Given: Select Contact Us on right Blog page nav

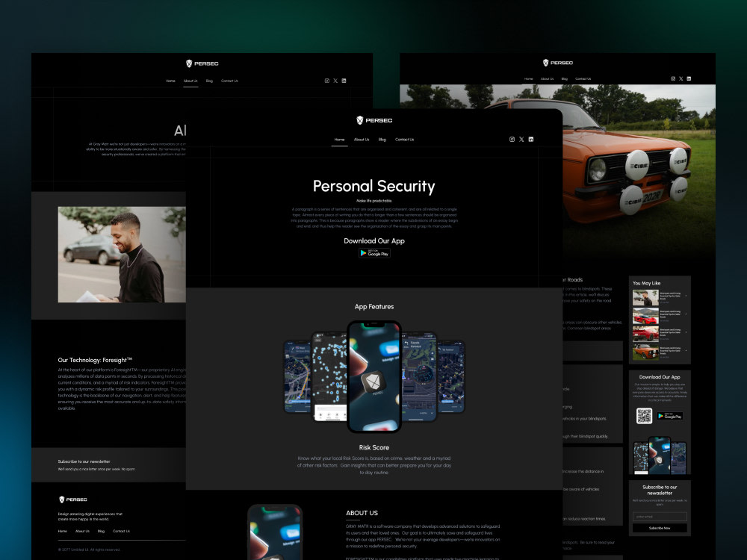Looking at the screenshot, I should tap(583, 79).
